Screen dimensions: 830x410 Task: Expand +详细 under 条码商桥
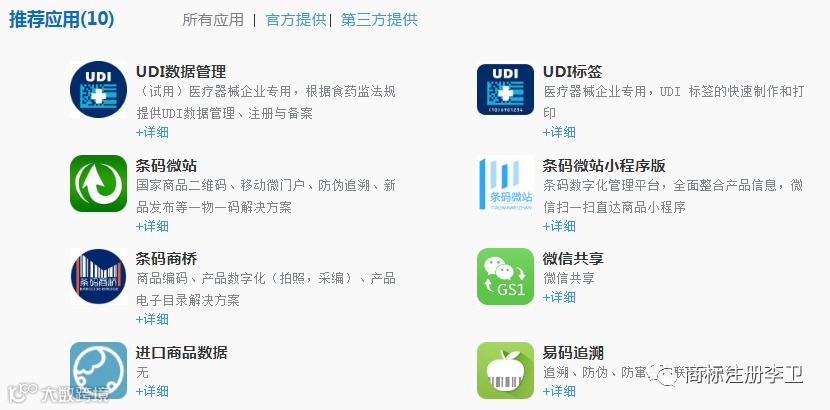152,320
